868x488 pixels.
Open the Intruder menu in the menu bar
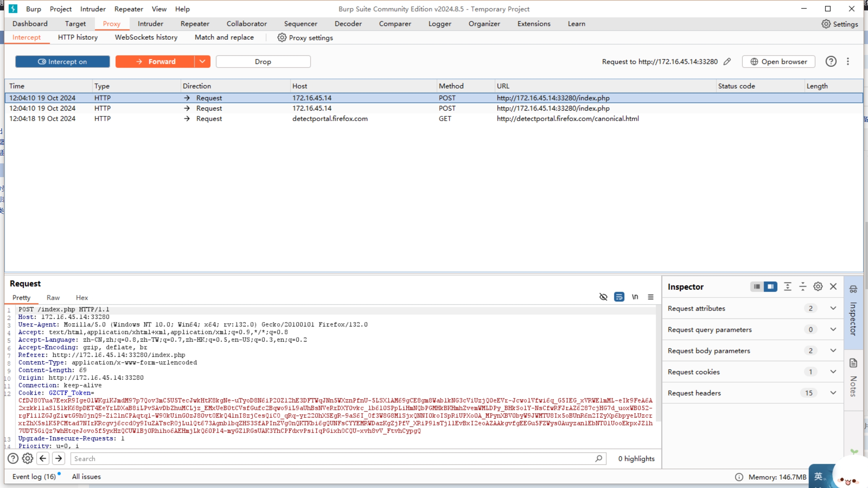(x=93, y=9)
